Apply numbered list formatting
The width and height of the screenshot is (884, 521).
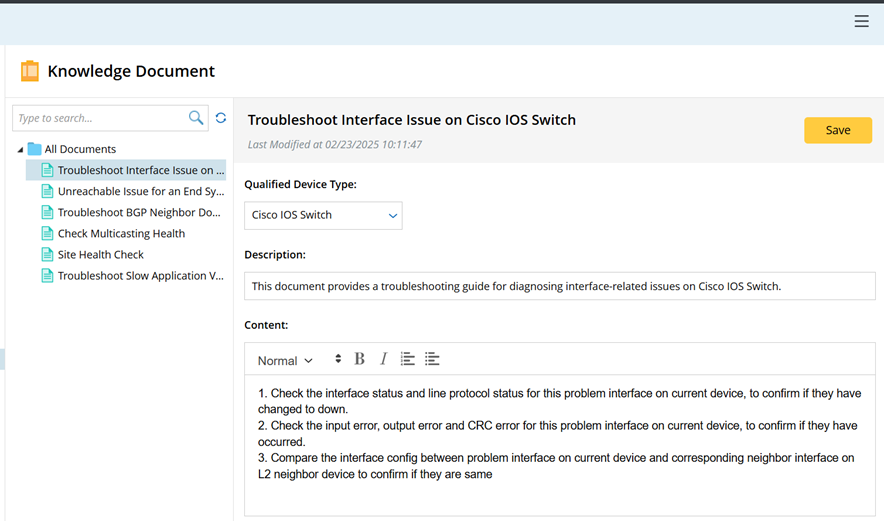(407, 359)
